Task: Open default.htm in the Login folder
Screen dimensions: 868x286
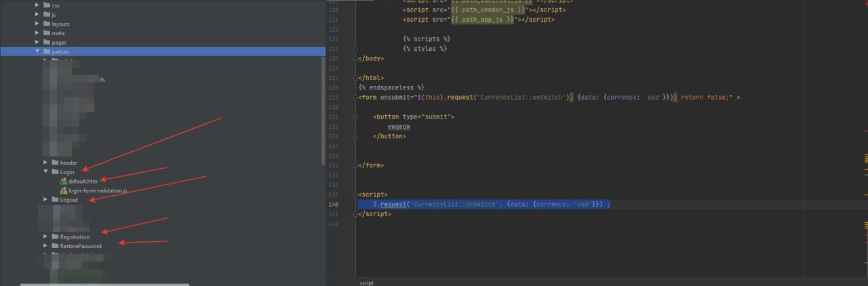Action: click(83, 181)
